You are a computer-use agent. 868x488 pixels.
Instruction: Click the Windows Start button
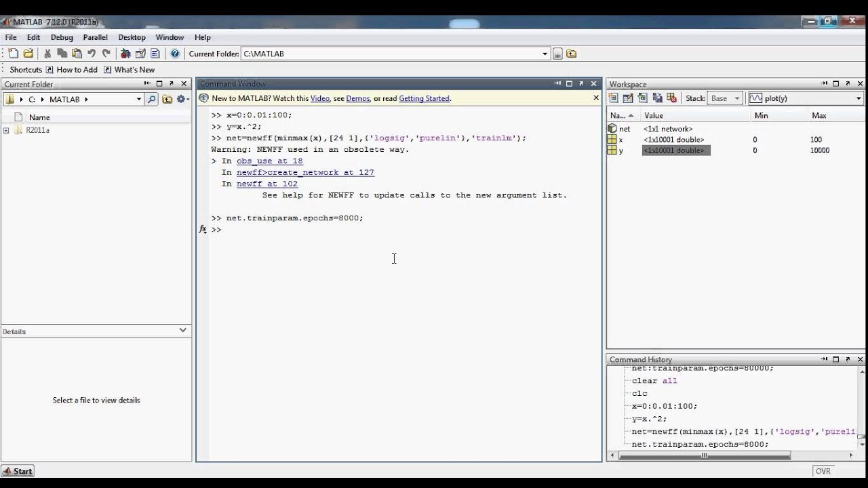coord(18,471)
